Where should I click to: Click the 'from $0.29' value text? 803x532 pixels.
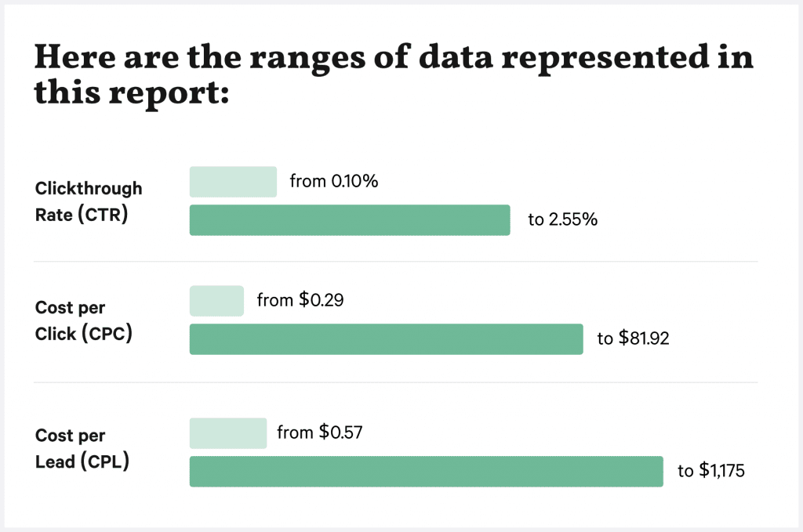[x=300, y=301]
